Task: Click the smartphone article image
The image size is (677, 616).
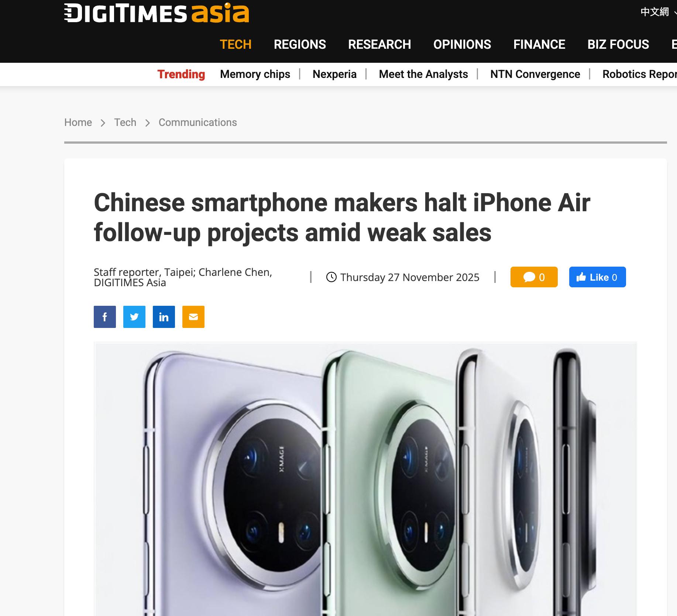Action: click(365, 479)
